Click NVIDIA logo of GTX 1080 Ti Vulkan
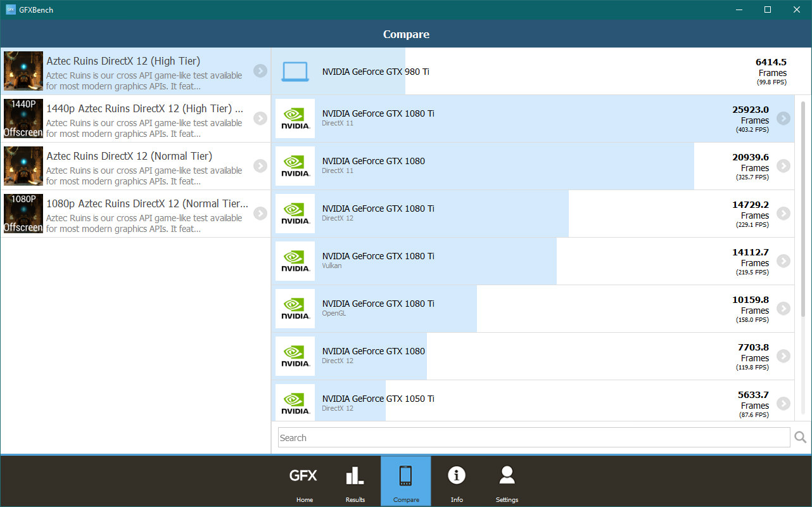Viewport: 812px width, 507px height. click(295, 261)
